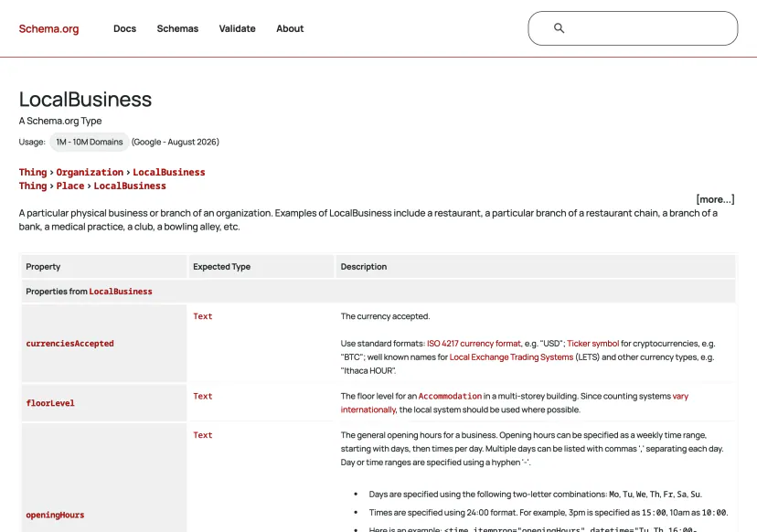Open the Accommodation type link
This screenshot has width=757, height=532.
[x=450, y=396]
